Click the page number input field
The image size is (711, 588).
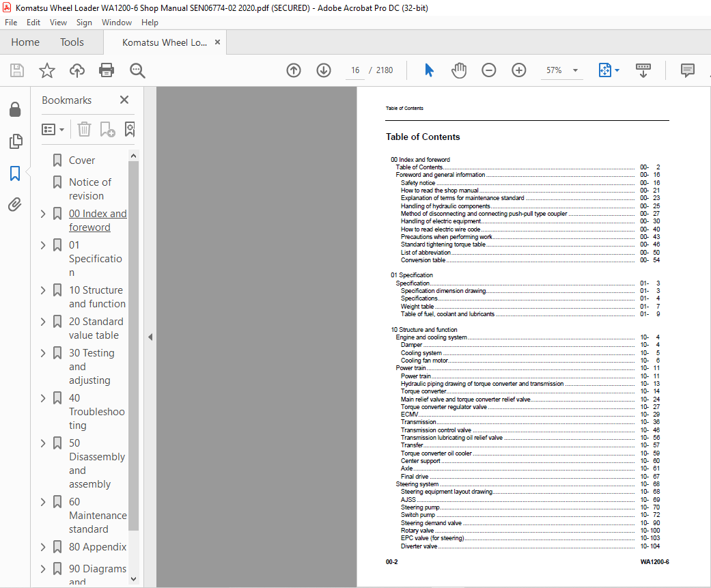(355, 70)
